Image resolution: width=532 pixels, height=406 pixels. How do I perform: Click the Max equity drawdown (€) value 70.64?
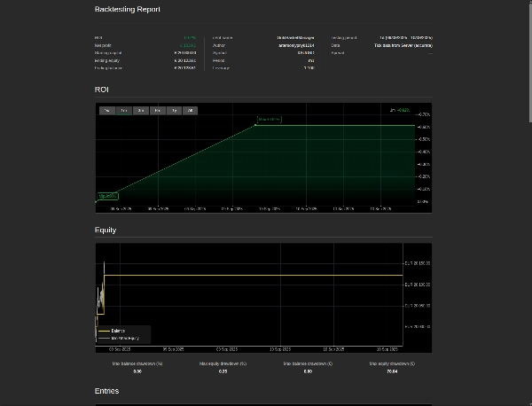tap(392, 371)
